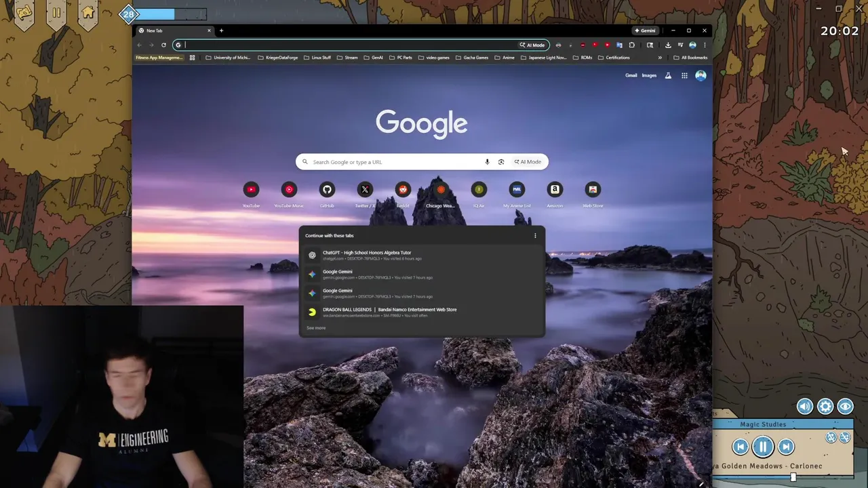Open the YouTube shortcut
This screenshot has height=488, width=868.
251,195
